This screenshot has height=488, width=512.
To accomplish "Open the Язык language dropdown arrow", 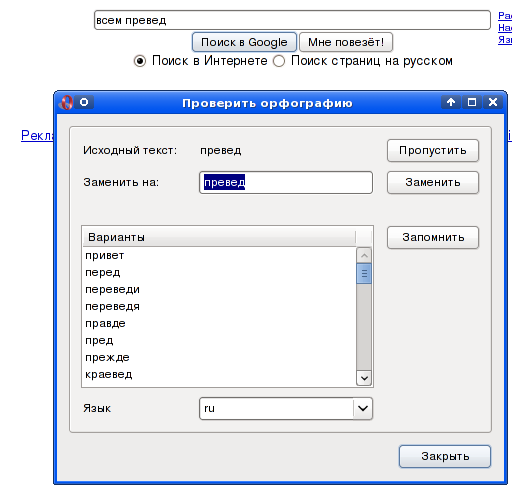I will pyautogui.click(x=363, y=408).
